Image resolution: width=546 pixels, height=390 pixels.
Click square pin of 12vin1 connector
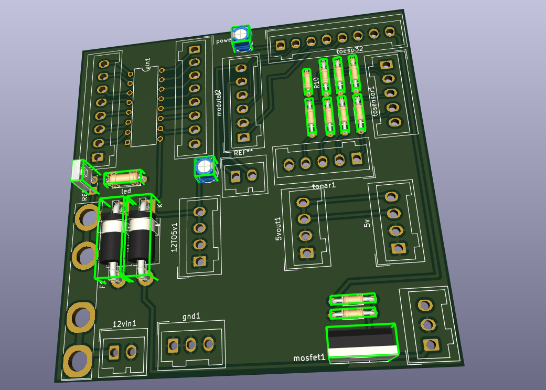(x=114, y=352)
